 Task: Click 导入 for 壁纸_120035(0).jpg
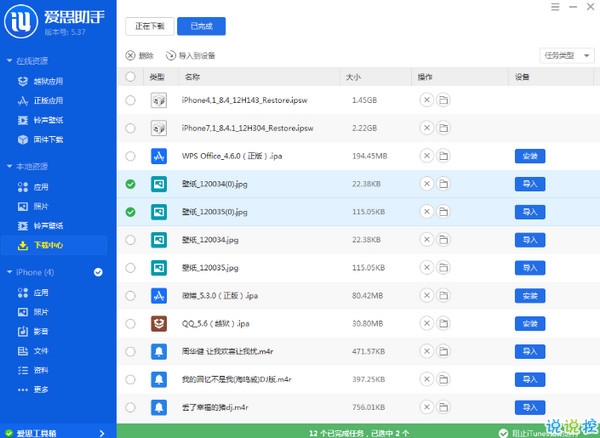click(x=530, y=212)
